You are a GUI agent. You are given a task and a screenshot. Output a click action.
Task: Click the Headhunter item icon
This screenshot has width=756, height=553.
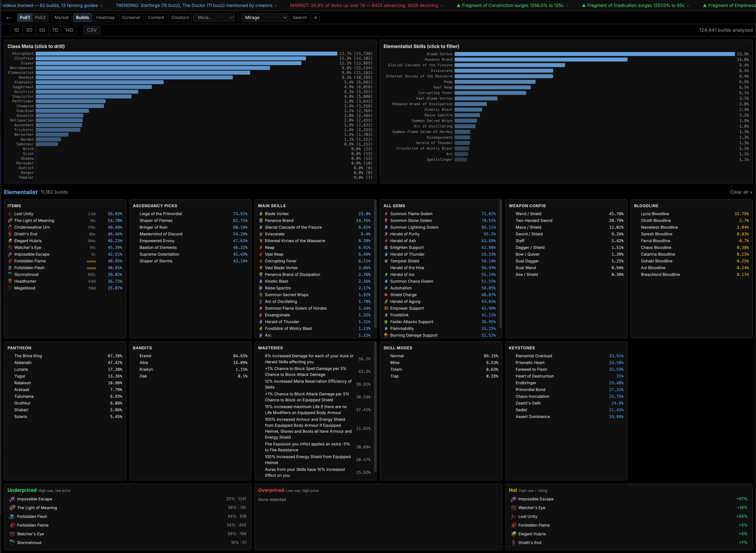(x=10, y=281)
